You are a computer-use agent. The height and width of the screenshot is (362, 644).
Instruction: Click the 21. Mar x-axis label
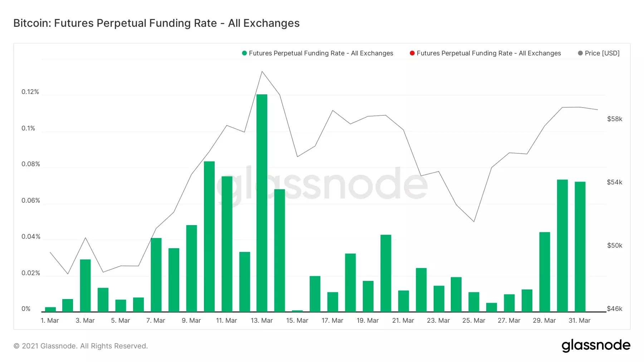(x=403, y=321)
